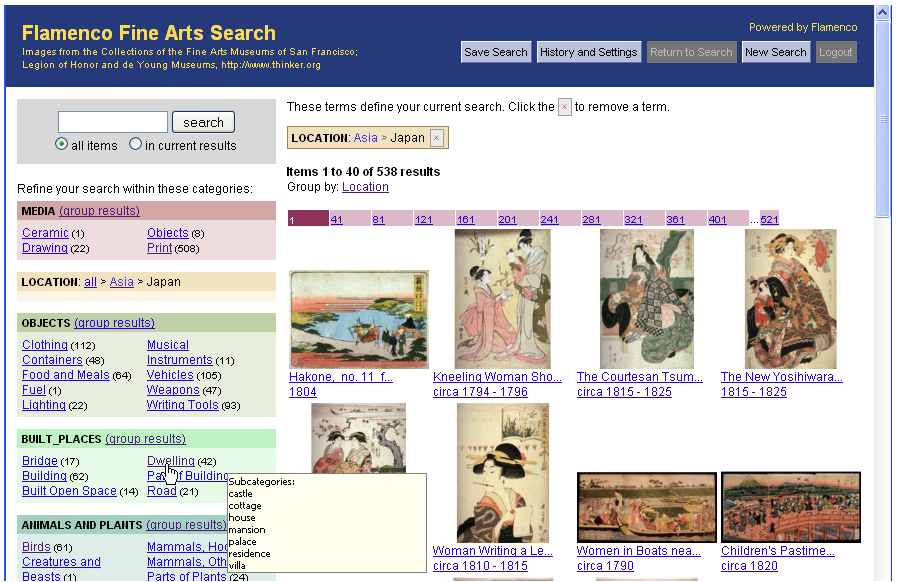Viewport: 897px width, 582px height.
Task: Filter by Road built places
Action: 162,491
